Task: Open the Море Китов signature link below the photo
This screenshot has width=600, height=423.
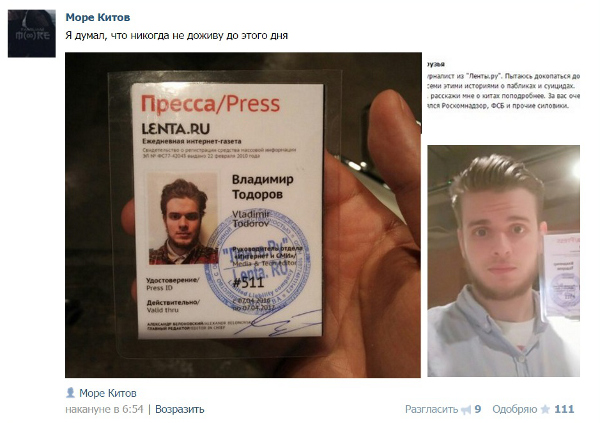Action: click(108, 393)
